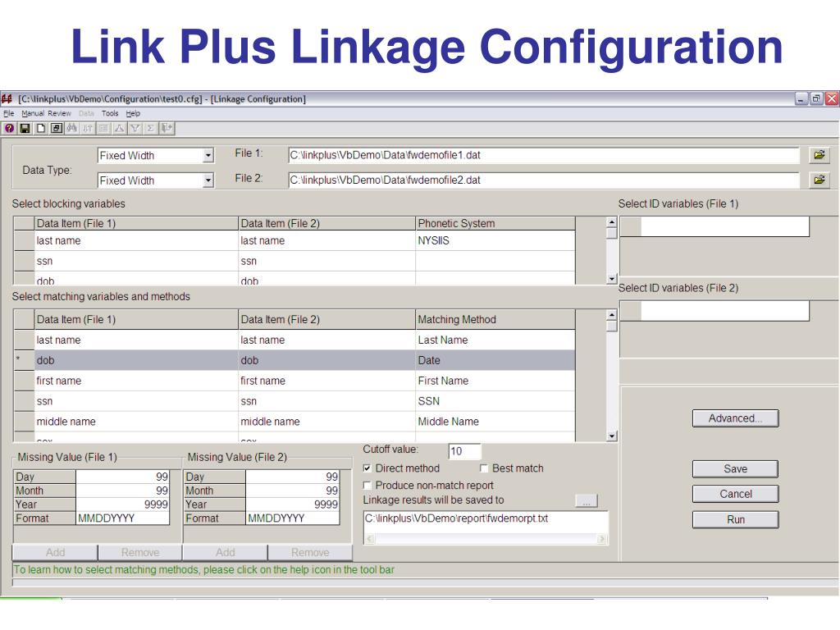The image size is (840, 630).
Task: Browse for File 1 using folder icon
Action: tap(819, 155)
